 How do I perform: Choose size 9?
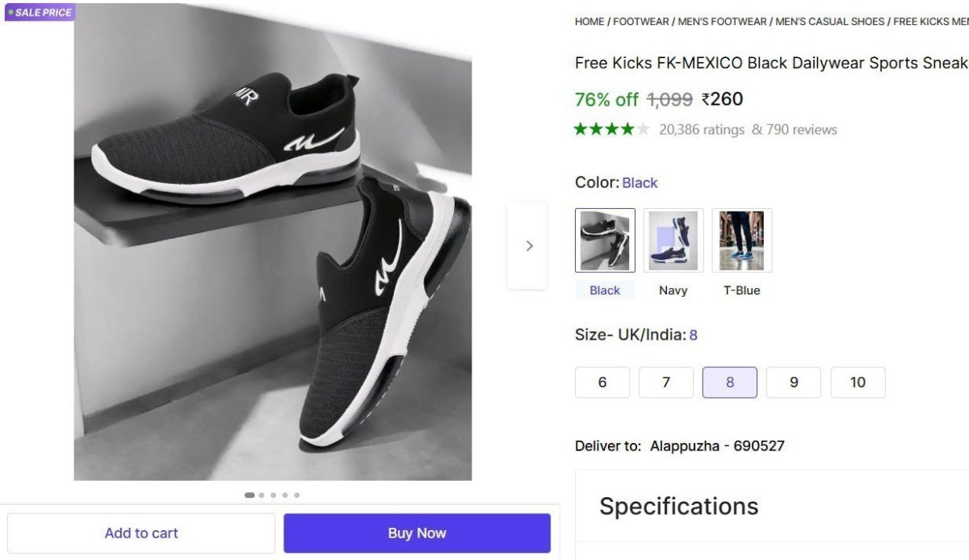pos(793,382)
